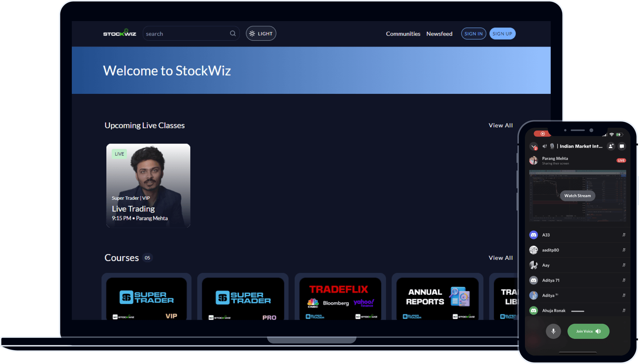Tap the screen-recording indicator in the status bar
This screenshot has height=364, width=639.
[x=543, y=133]
